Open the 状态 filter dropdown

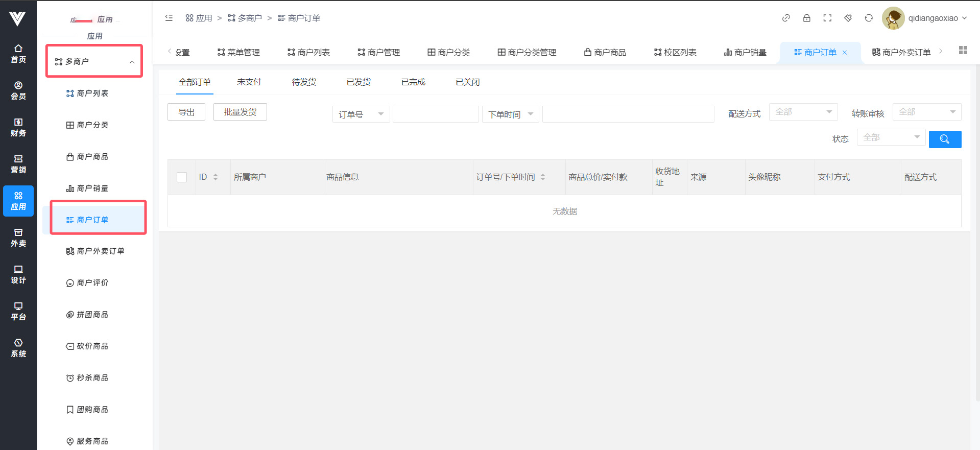click(x=891, y=137)
